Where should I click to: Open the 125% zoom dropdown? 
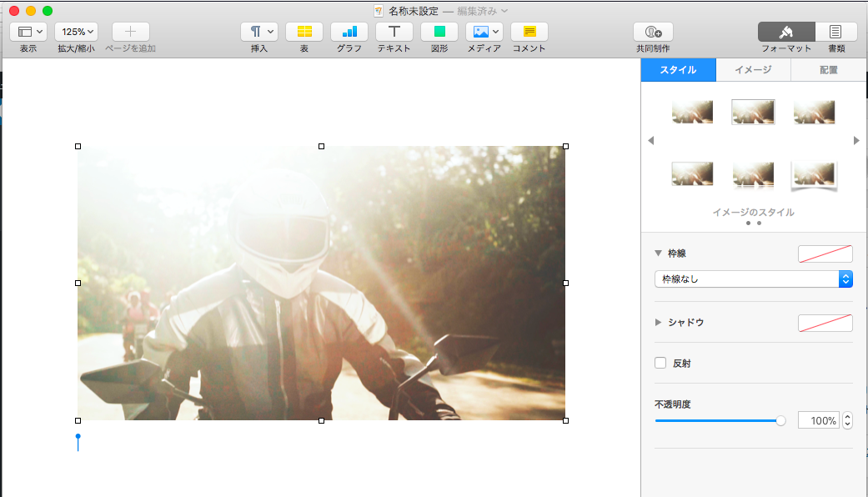tap(77, 32)
